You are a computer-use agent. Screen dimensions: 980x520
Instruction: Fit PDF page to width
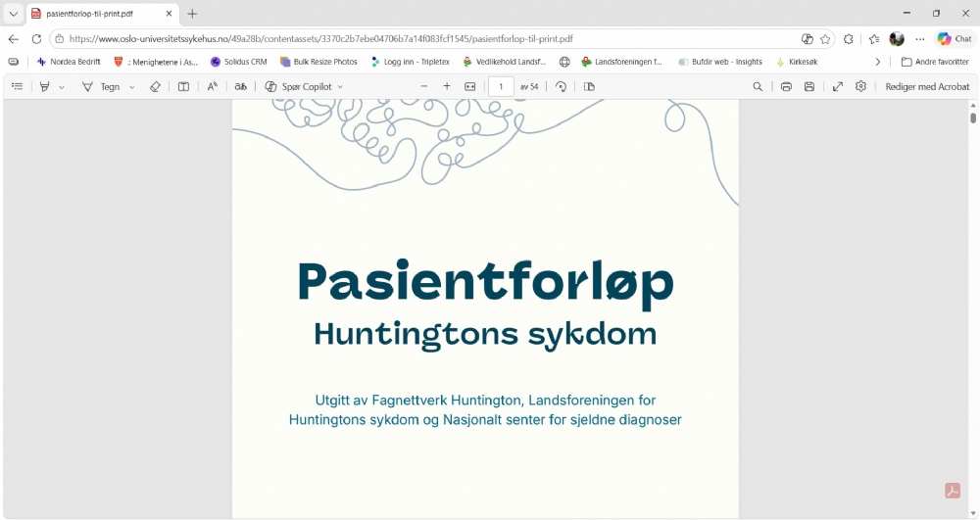(470, 87)
